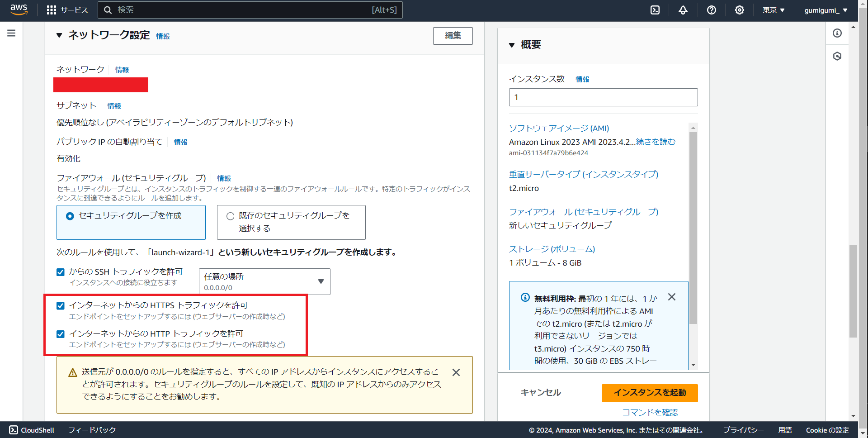
Task: Uncheck インターネットからの HTTP トラフィックを許可
Action: pos(60,334)
